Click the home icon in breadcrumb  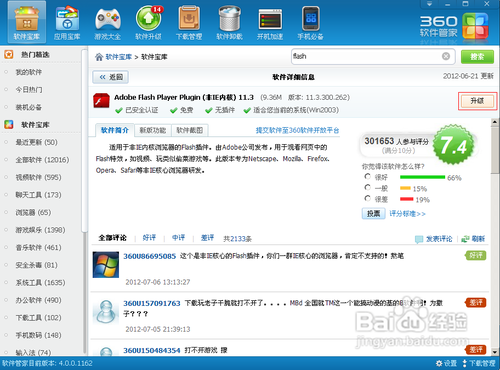click(x=99, y=57)
